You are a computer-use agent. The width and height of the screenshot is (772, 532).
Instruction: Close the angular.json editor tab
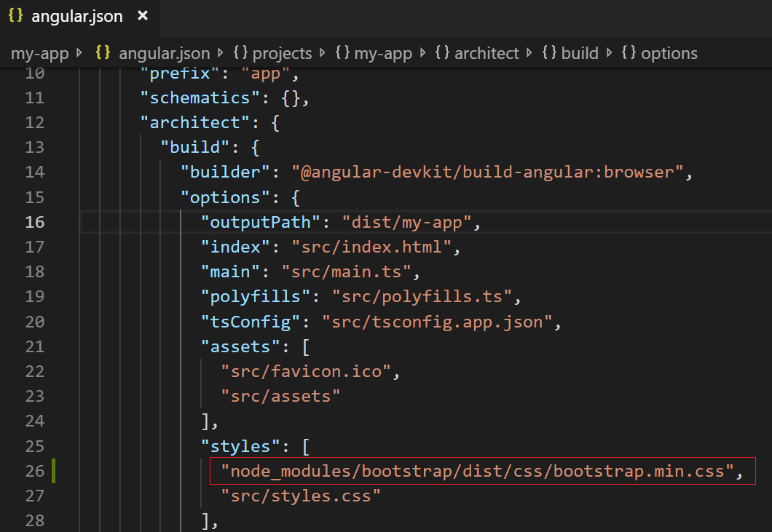pos(143,16)
